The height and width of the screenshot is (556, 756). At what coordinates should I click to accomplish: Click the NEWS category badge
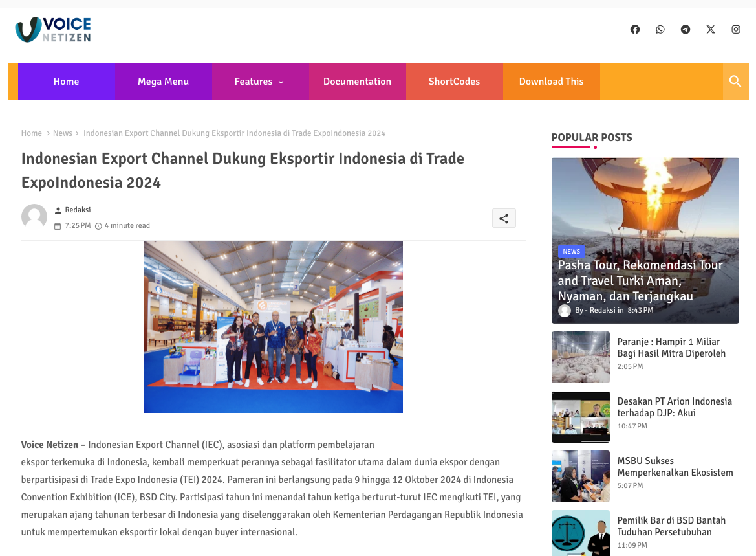(571, 251)
